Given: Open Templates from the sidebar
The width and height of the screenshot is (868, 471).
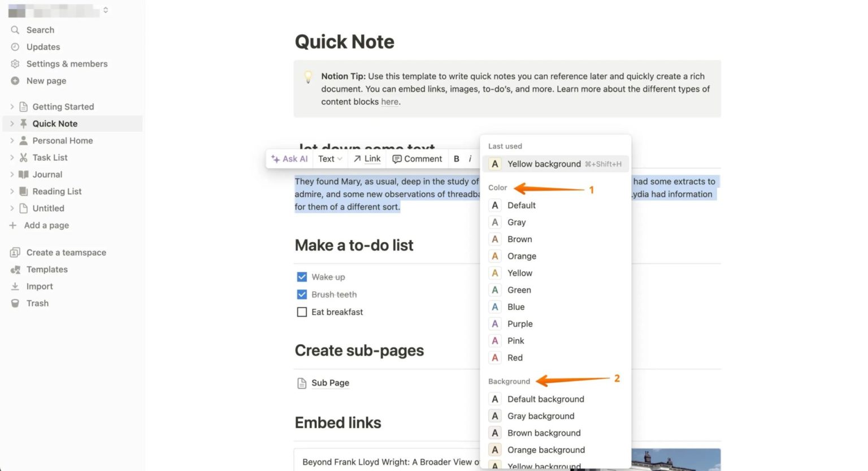Looking at the screenshot, I should (x=46, y=269).
